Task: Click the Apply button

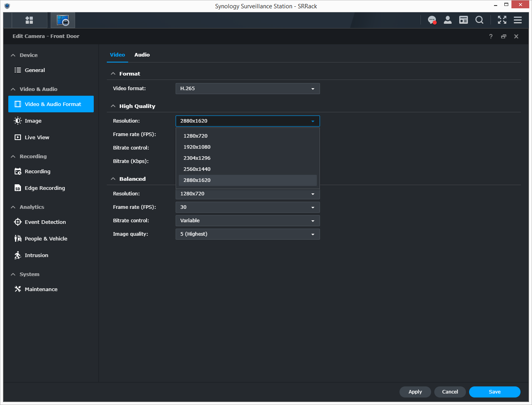Action: coord(415,392)
